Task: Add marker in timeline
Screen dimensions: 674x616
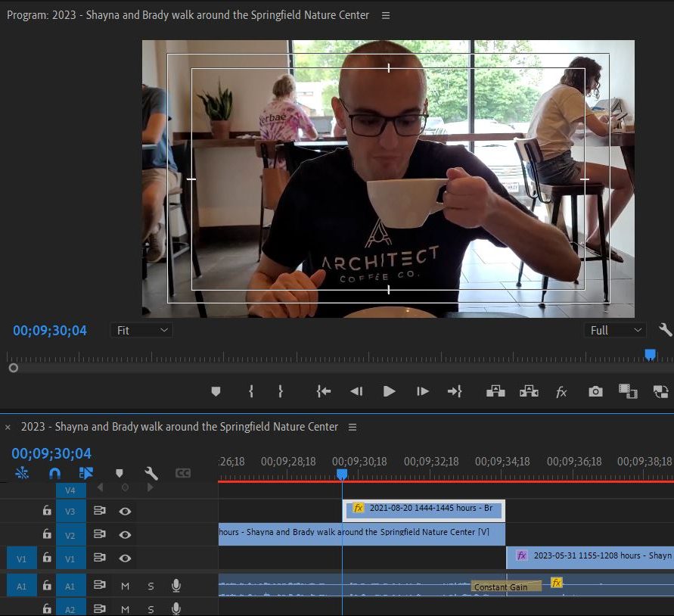Action: click(120, 473)
